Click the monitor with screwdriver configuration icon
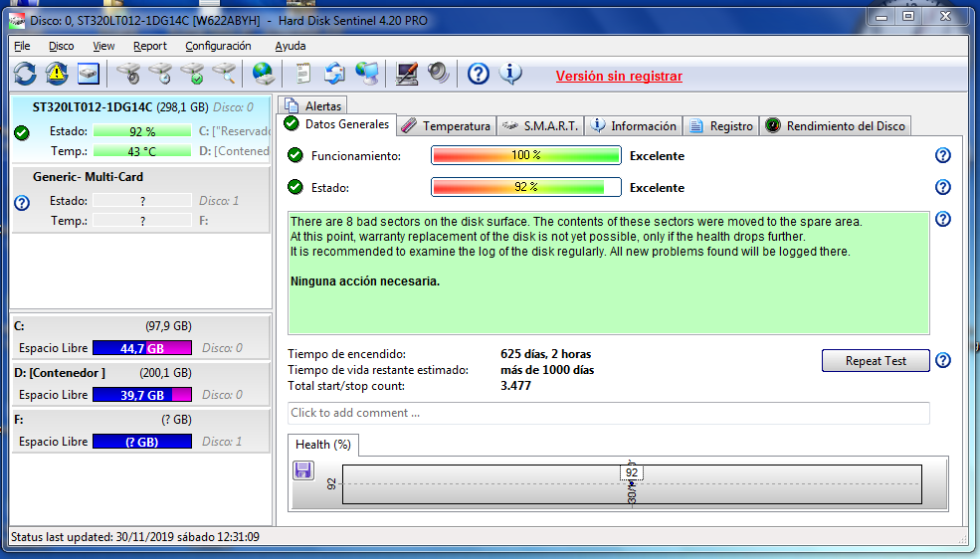Image resolution: width=980 pixels, height=559 pixels. pos(407,74)
